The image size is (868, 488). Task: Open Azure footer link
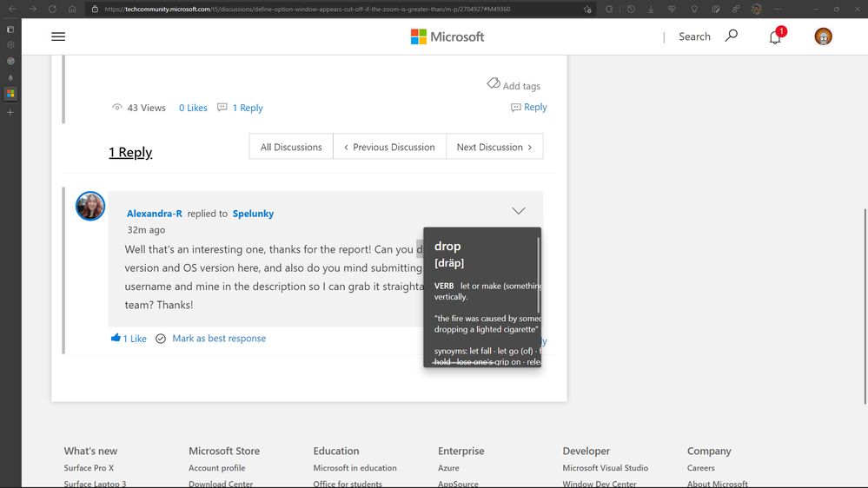(448, 468)
